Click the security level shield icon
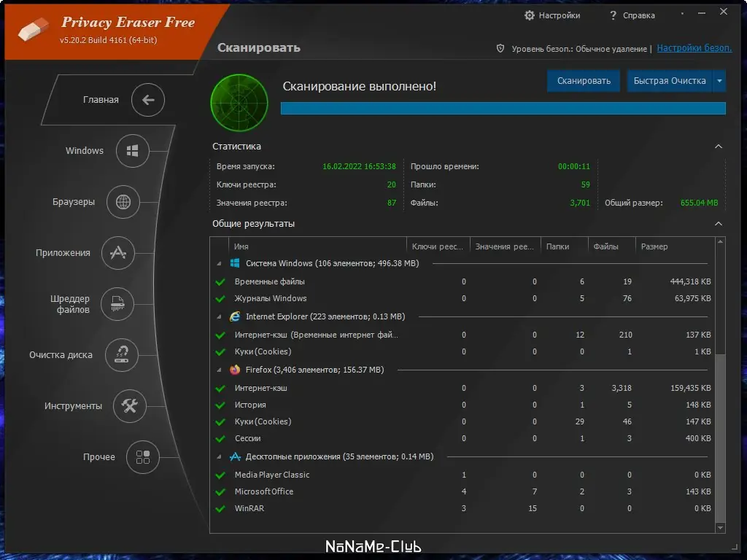The height and width of the screenshot is (560, 747). 500,48
